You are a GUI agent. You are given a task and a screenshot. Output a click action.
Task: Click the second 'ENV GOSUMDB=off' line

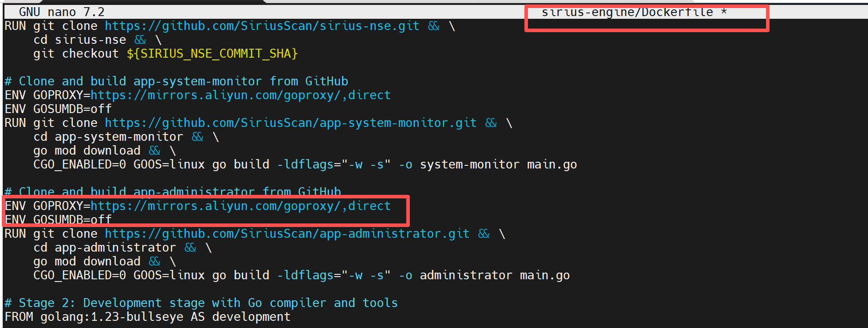[x=58, y=219]
